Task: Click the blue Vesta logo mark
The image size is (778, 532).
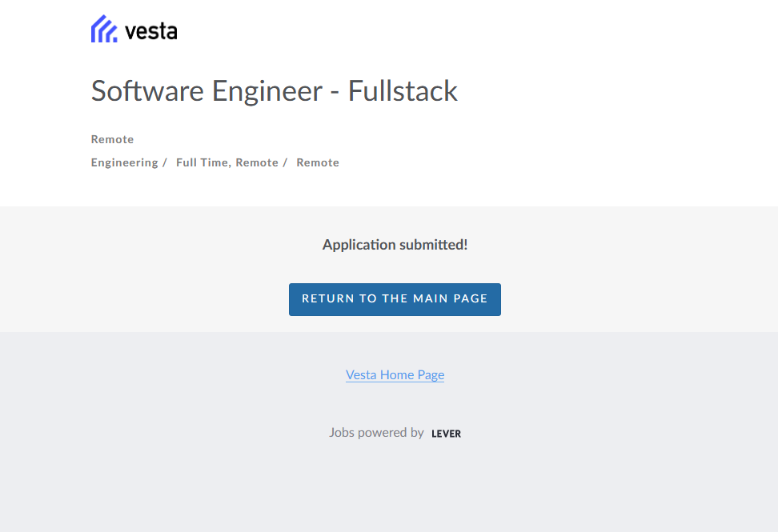Action: click(104, 30)
